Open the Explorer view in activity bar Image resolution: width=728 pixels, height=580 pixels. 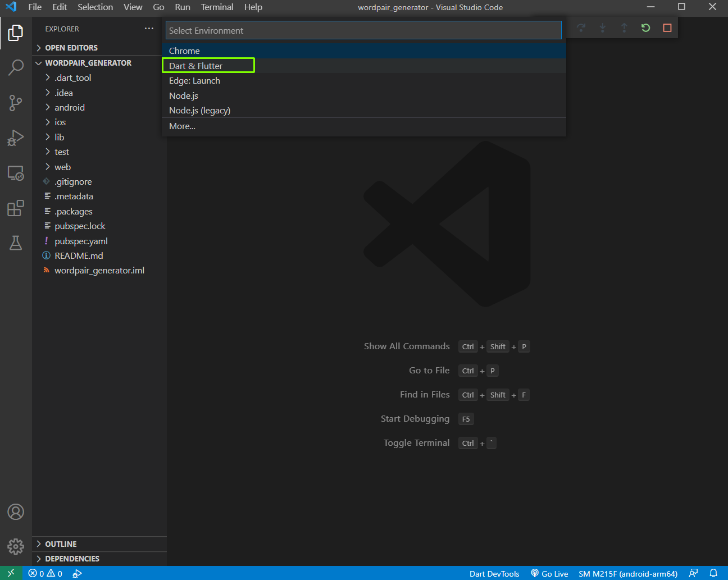[16, 33]
